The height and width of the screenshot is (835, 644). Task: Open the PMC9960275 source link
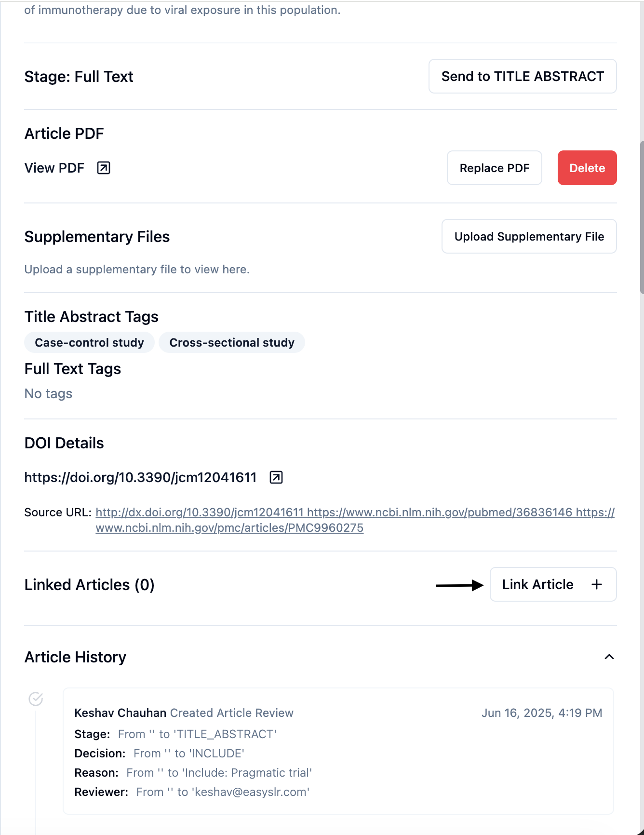229,528
